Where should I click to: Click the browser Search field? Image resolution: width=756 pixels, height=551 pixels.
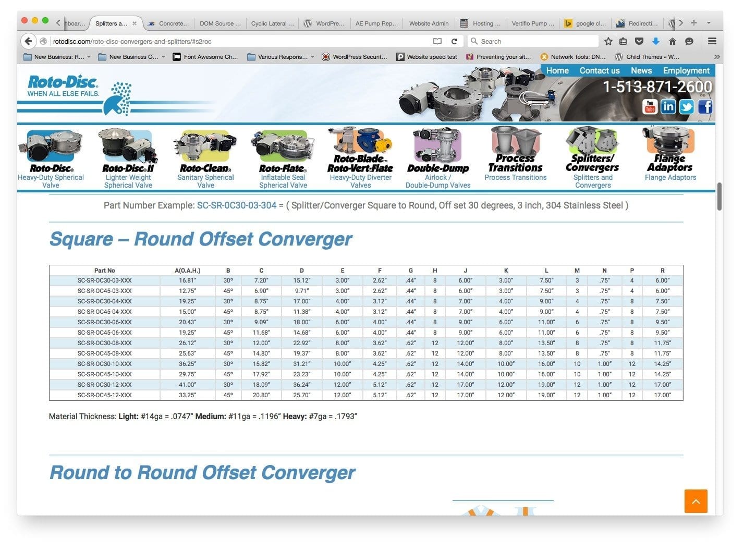pyautogui.click(x=533, y=41)
